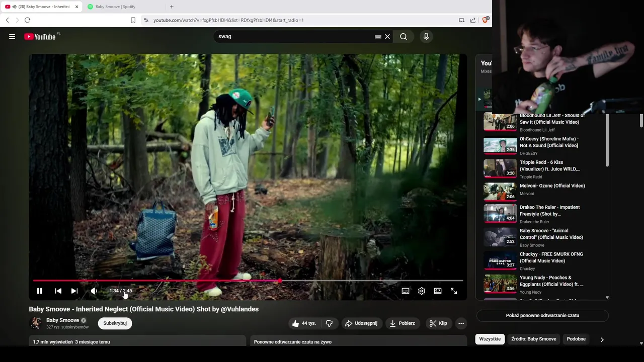Open player settings gear
Viewport: 644px width, 362px height.
point(422,291)
